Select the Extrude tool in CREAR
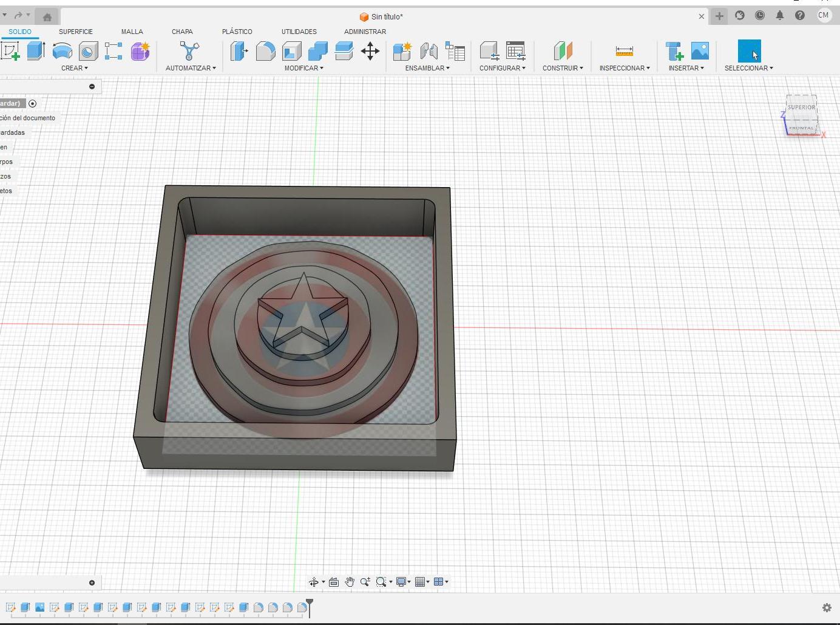 36,51
